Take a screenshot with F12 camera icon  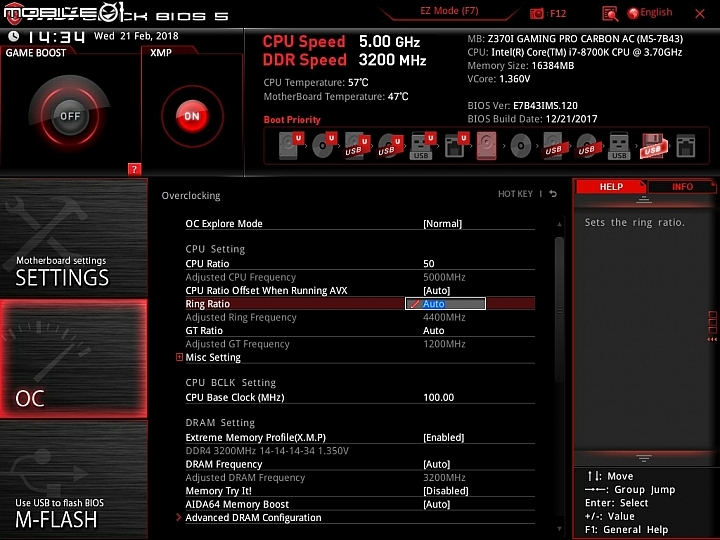pyautogui.click(x=536, y=14)
